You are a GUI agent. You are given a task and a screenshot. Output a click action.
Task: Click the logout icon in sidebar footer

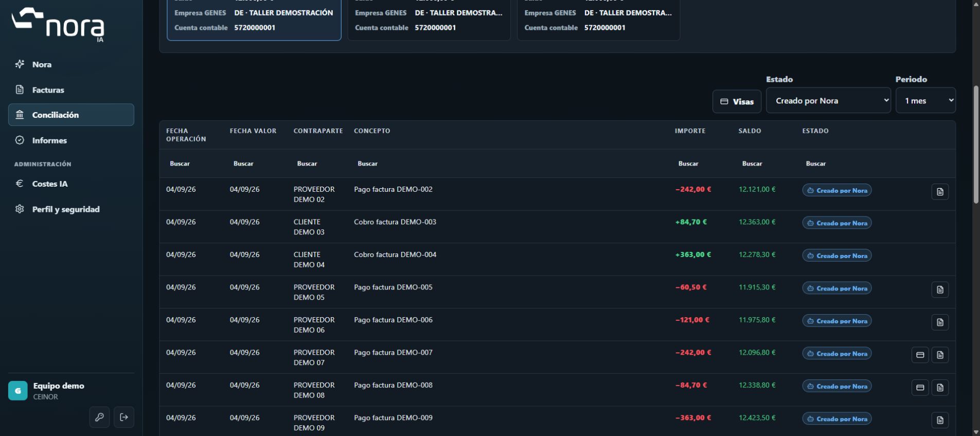pyautogui.click(x=124, y=417)
